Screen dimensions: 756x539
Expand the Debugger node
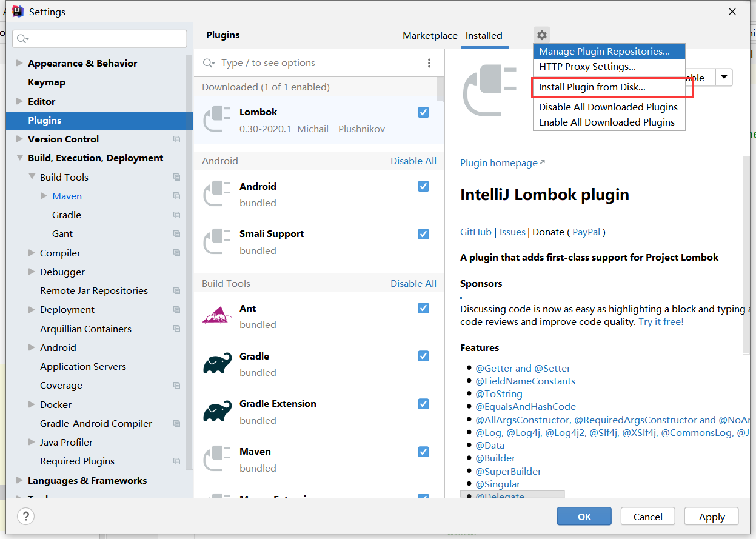click(32, 272)
